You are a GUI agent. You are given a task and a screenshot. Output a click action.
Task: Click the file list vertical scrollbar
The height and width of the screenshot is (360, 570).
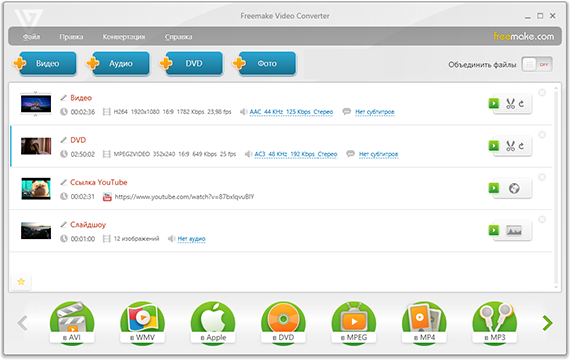556,188
